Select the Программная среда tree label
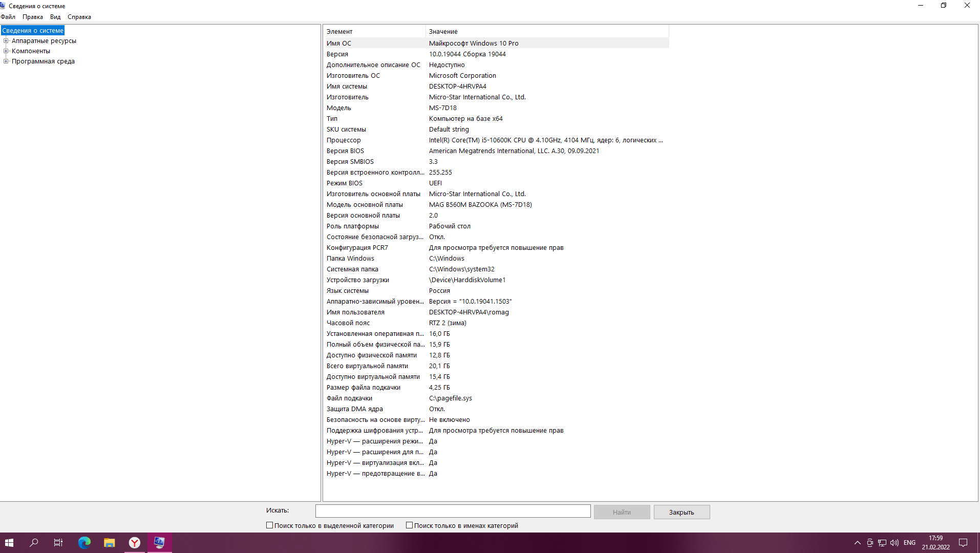The width and height of the screenshot is (980, 553). click(x=43, y=61)
